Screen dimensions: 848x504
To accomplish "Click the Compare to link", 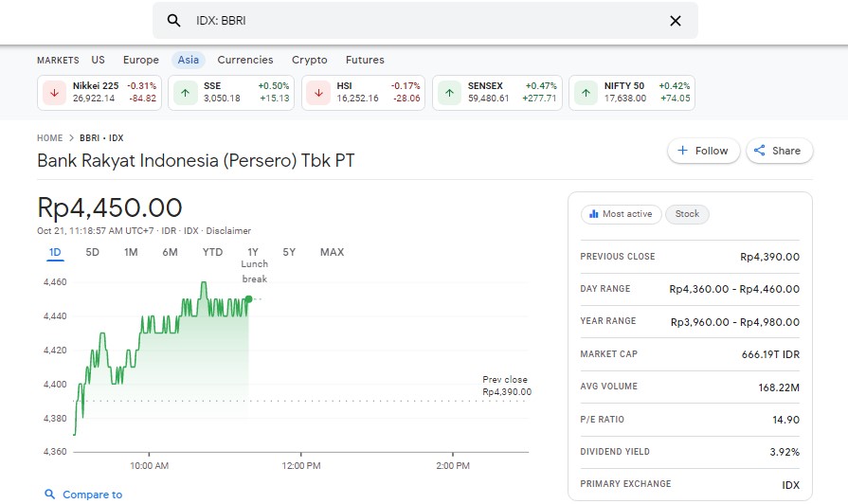I will (x=93, y=495).
